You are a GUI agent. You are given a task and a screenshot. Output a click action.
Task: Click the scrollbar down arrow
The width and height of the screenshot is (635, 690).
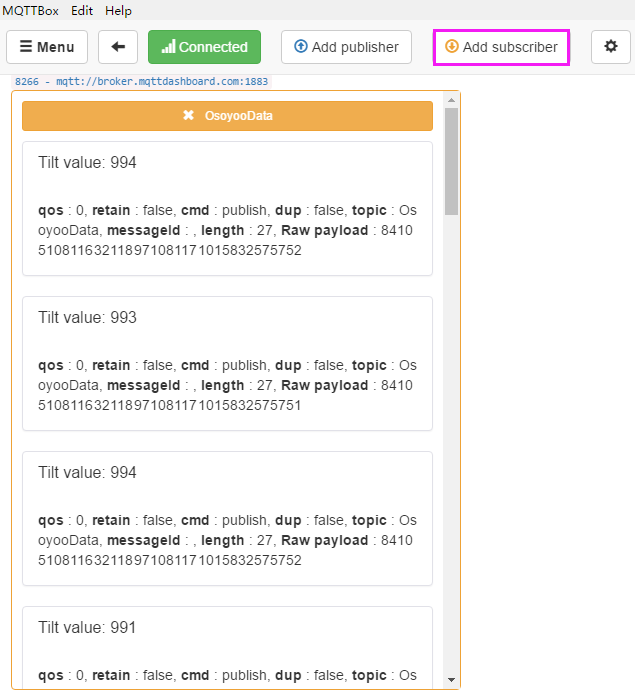click(x=451, y=680)
